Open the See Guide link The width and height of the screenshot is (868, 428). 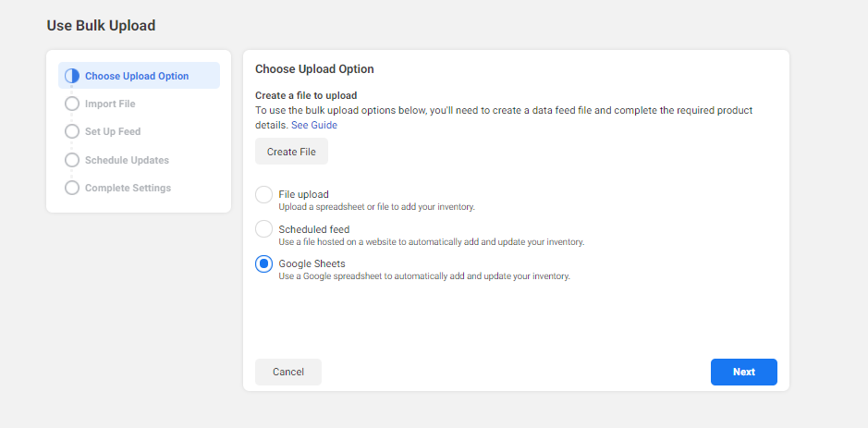[x=314, y=125]
